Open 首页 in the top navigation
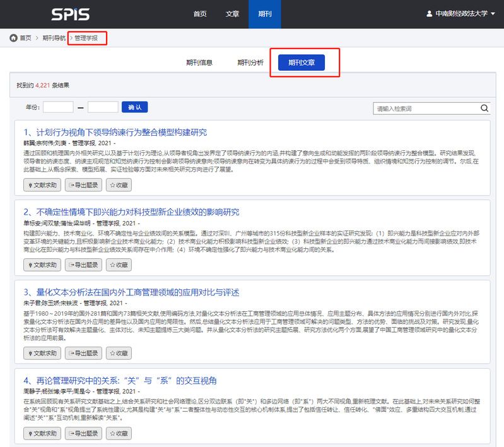The image size is (504, 447). (x=200, y=14)
